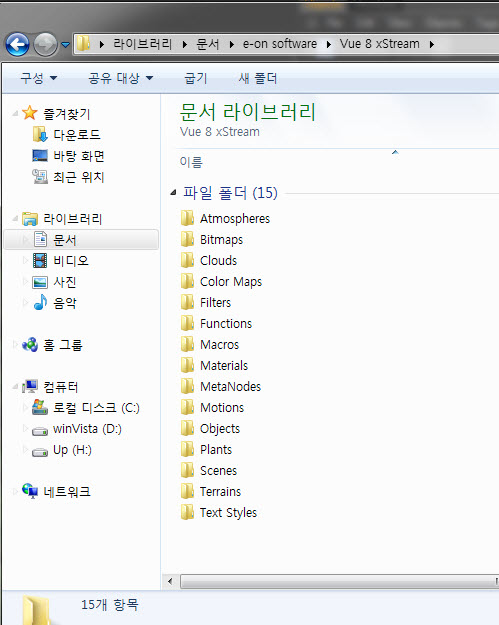The height and width of the screenshot is (625, 499).
Task: Collapse the 파일 폴더 (15) group
Action: (173, 193)
